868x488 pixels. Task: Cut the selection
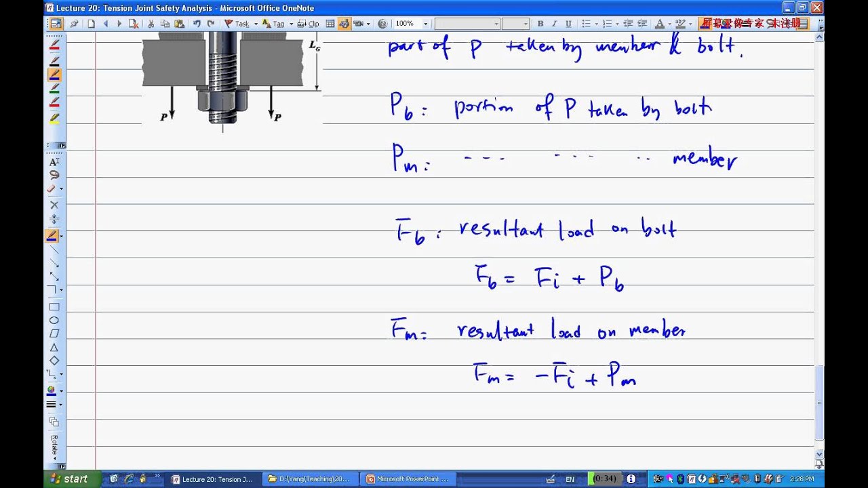click(x=151, y=24)
